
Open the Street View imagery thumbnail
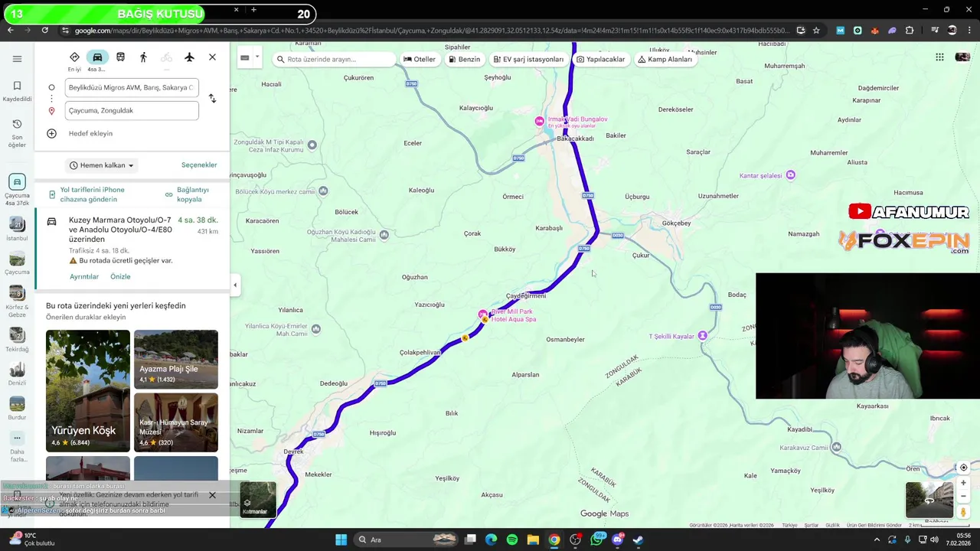point(929,500)
